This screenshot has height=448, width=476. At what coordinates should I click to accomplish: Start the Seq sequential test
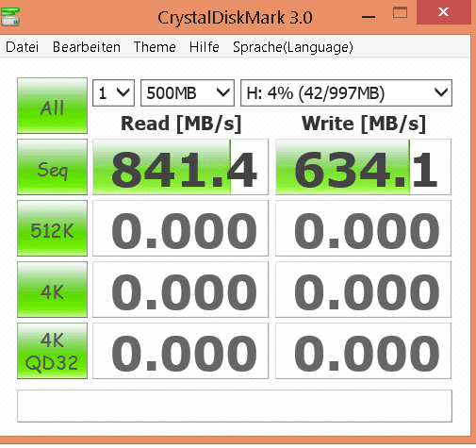[52, 167]
